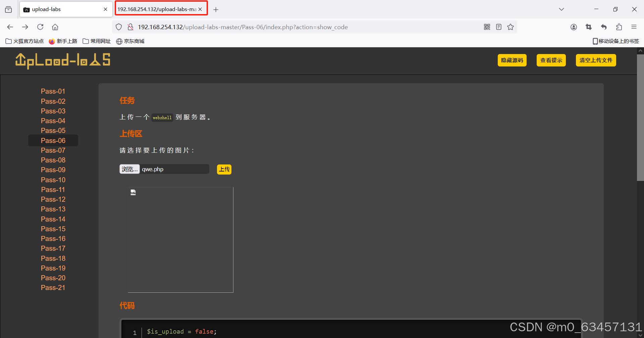Click the 查看提示 button
Screen dimensions: 644x338
pos(551,60)
